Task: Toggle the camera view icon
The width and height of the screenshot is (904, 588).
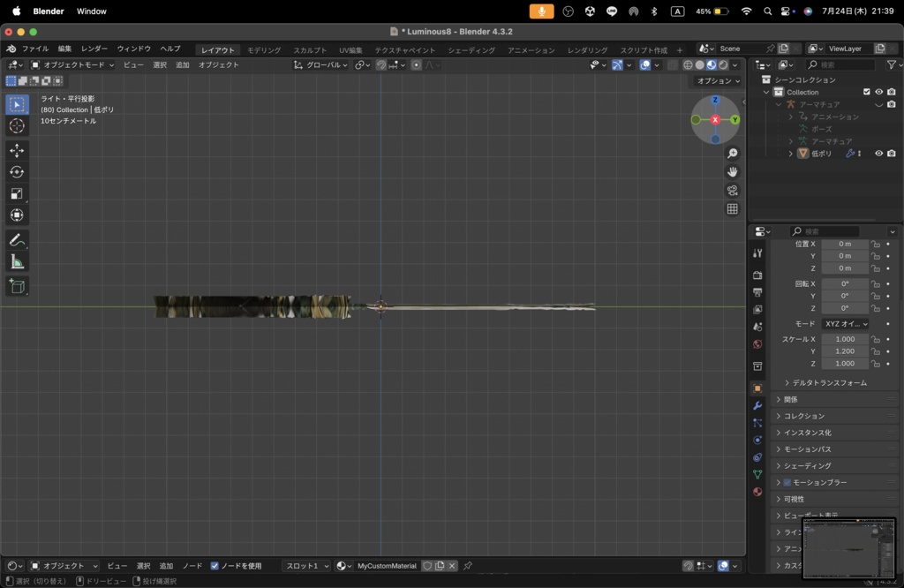Action: pos(732,190)
